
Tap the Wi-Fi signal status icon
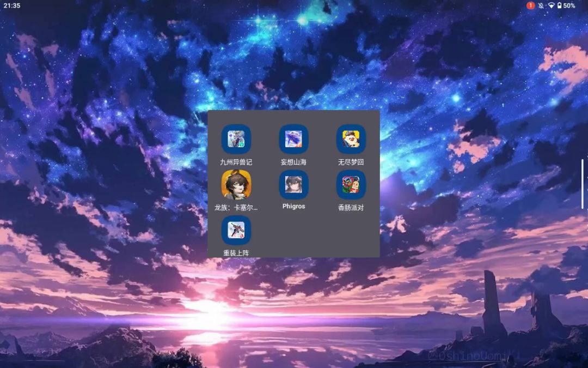click(x=550, y=5)
